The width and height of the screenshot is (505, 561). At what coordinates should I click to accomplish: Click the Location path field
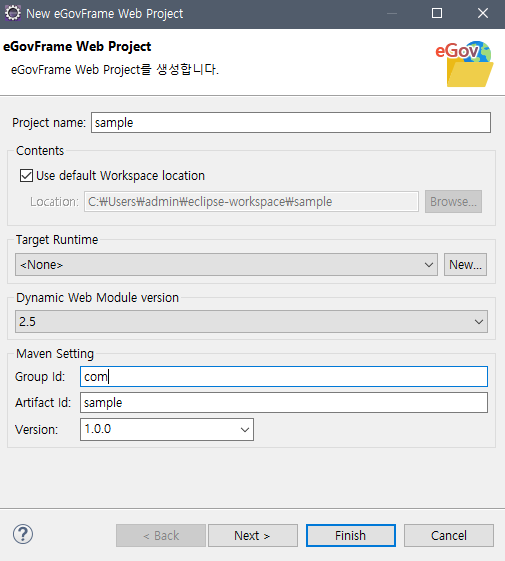pyautogui.click(x=251, y=202)
